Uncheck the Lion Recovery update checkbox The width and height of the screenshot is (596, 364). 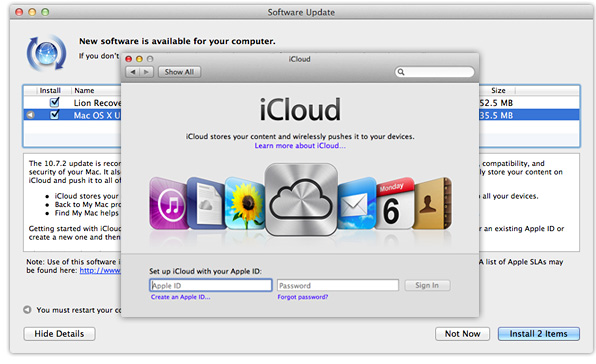pos(55,102)
